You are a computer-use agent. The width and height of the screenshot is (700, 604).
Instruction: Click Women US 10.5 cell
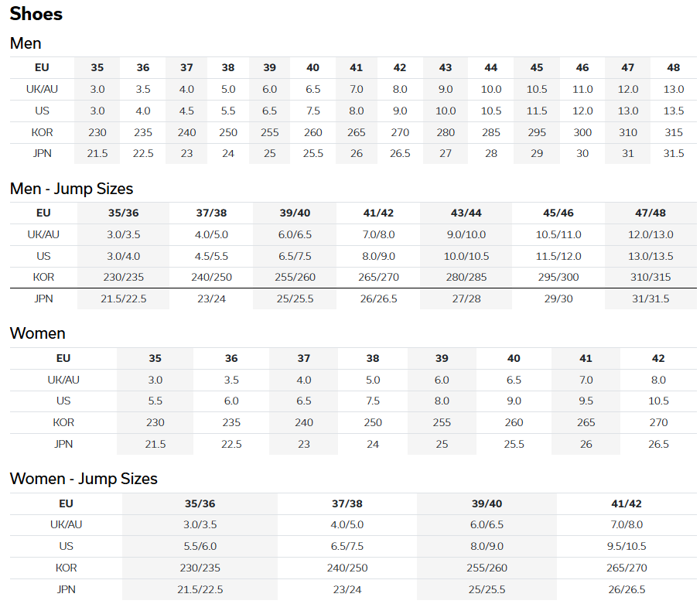coord(658,401)
